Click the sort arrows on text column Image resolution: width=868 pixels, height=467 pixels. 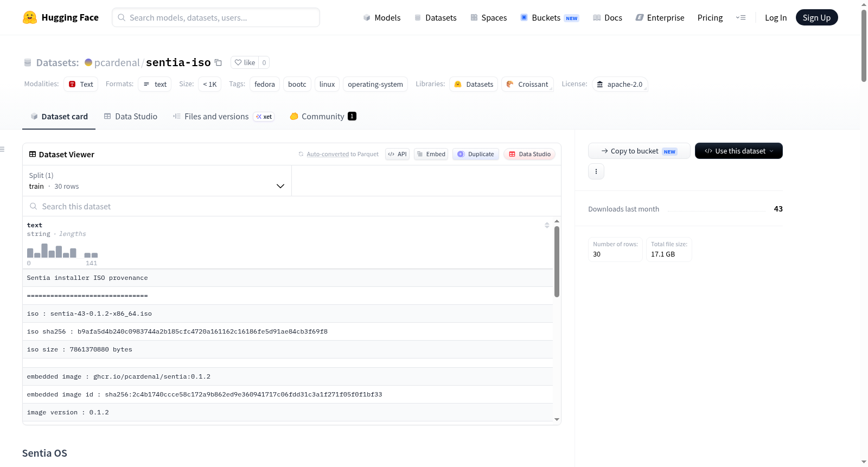(547, 225)
